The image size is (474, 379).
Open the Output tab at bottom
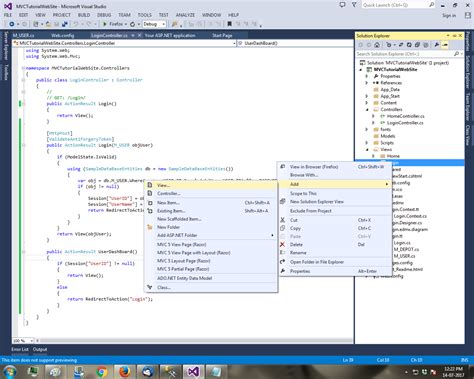coord(40,349)
